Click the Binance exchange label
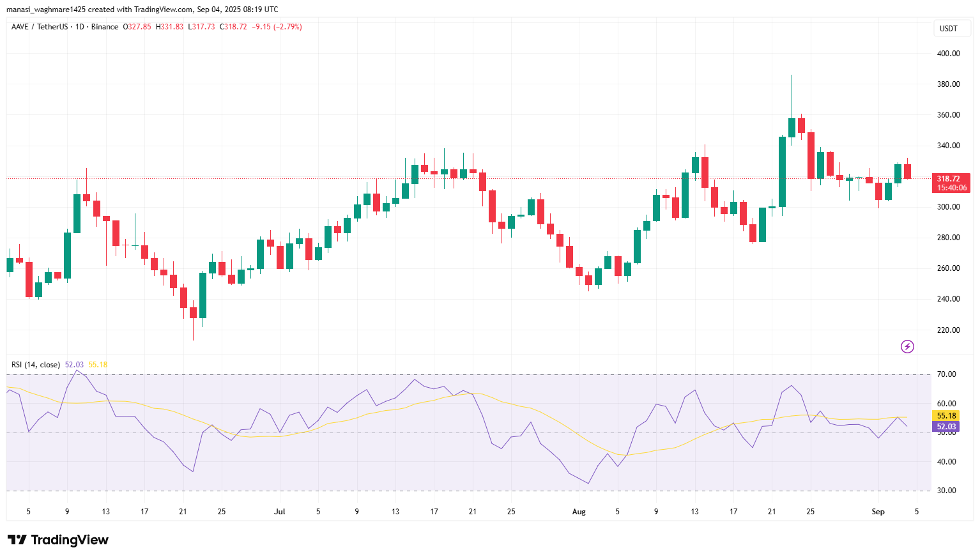 click(105, 27)
